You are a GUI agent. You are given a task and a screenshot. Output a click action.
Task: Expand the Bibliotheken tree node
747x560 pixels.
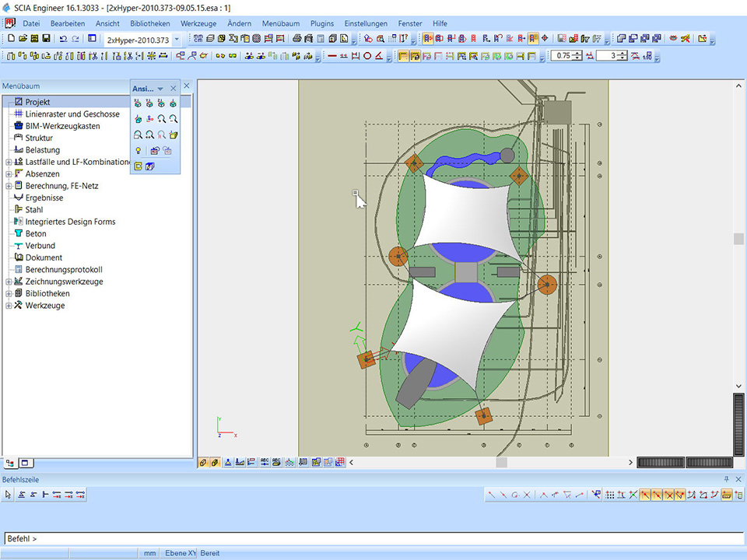(x=9, y=293)
